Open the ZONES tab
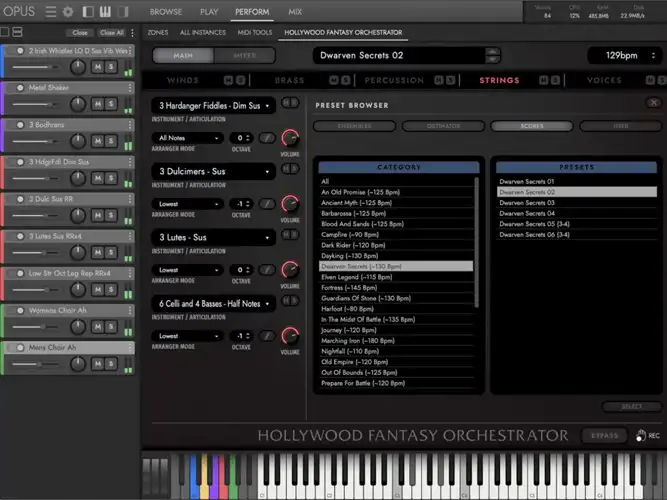This screenshot has height=500, width=667. tap(158, 32)
